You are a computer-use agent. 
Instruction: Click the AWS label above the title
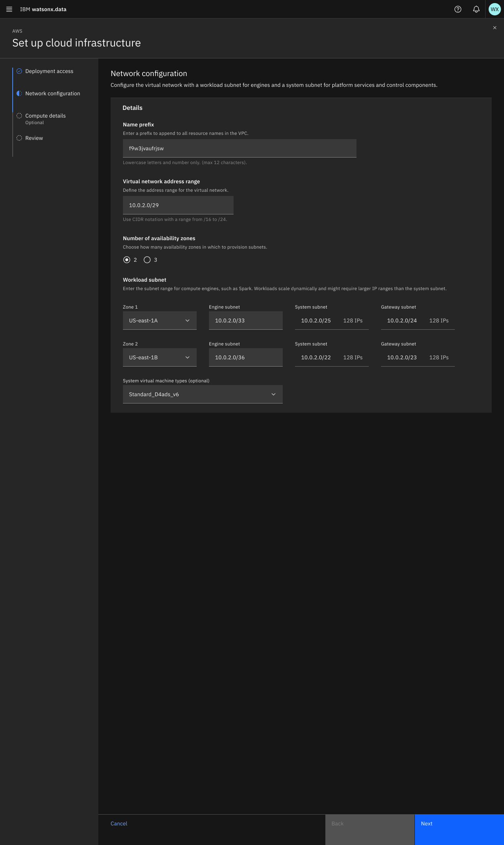click(x=17, y=31)
